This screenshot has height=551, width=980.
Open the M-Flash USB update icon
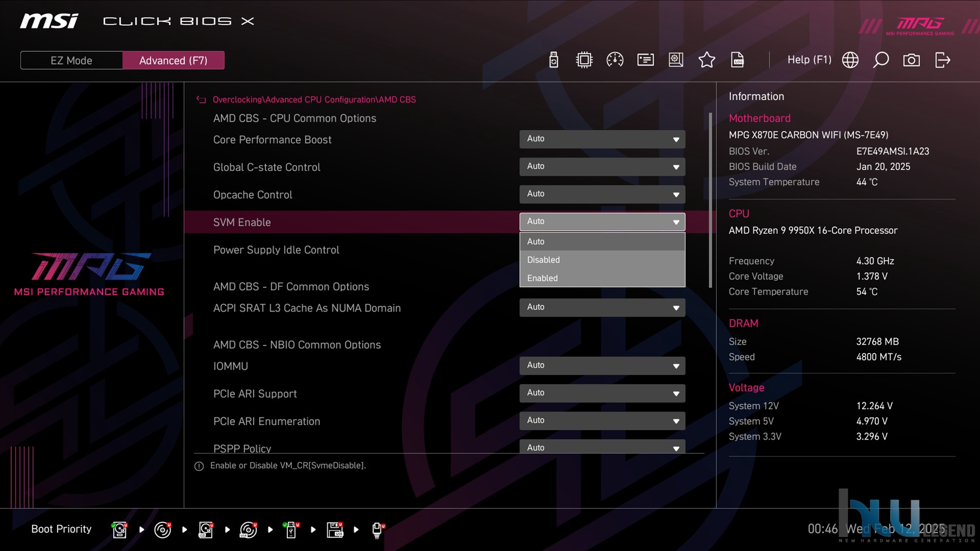(x=553, y=60)
